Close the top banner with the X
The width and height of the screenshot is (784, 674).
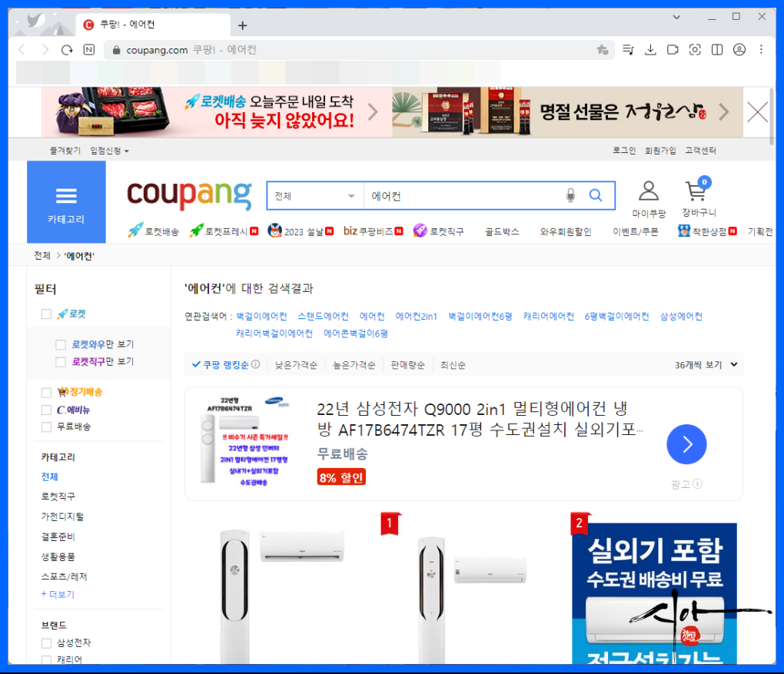click(758, 112)
